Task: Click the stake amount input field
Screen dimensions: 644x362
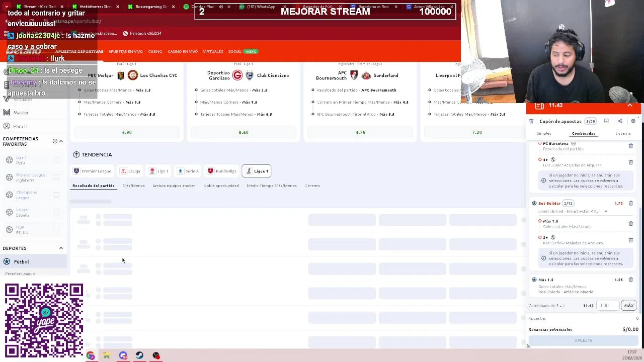Action: click(608, 305)
